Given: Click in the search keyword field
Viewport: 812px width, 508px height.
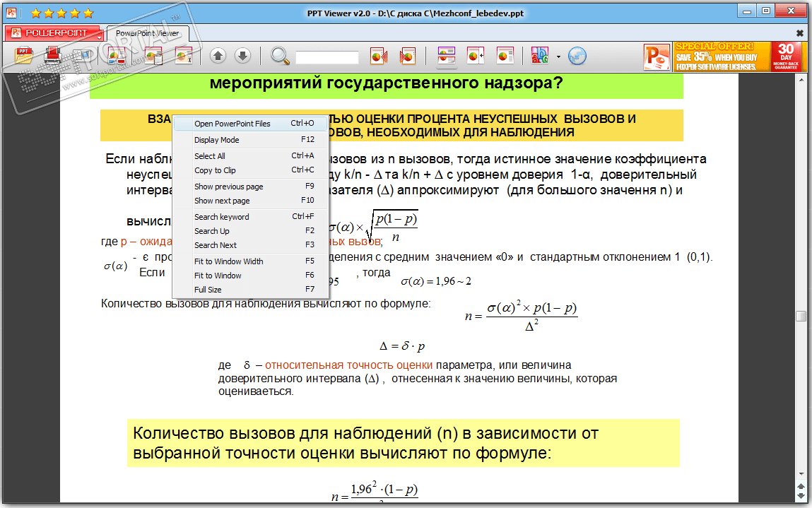Looking at the screenshot, I should point(326,57).
